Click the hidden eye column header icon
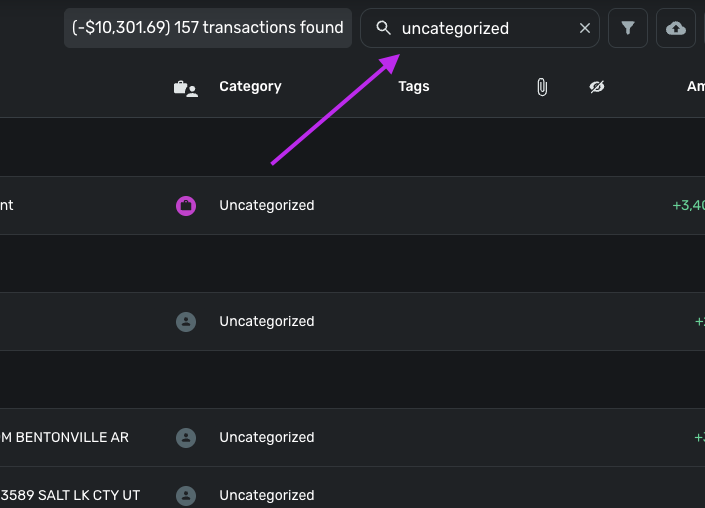 click(x=597, y=87)
